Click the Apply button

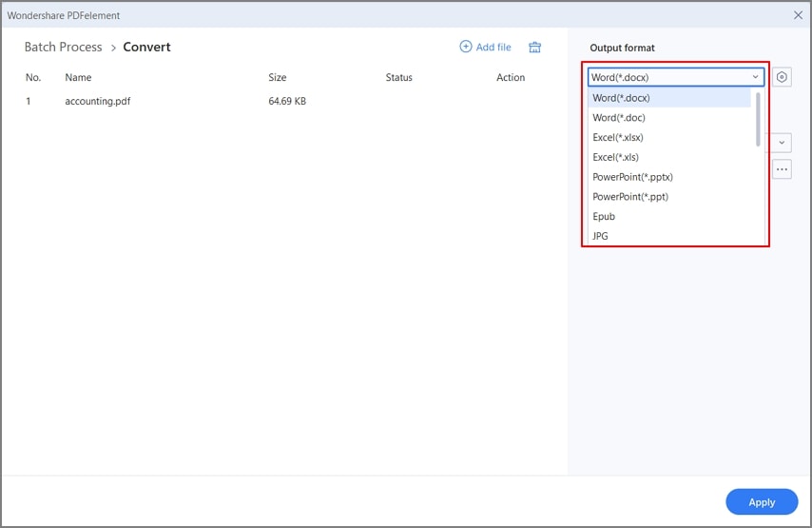tap(762, 501)
